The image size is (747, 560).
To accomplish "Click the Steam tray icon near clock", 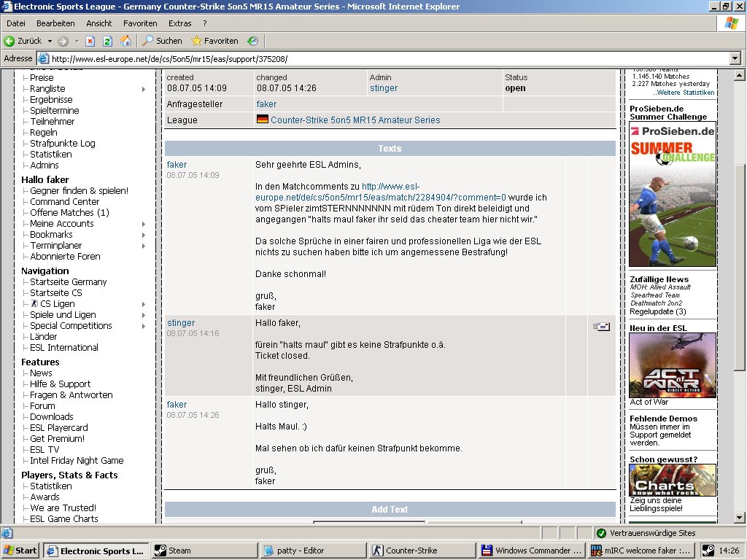I will (x=708, y=551).
